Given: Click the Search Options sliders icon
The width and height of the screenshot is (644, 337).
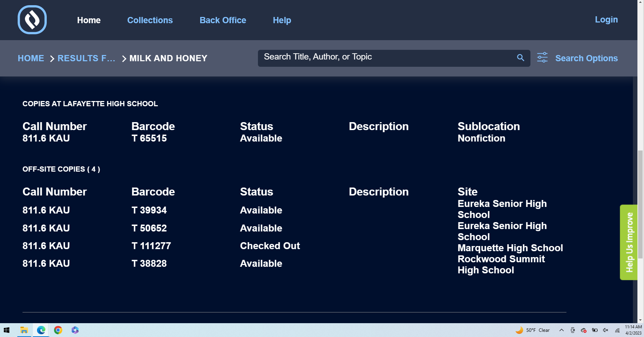Looking at the screenshot, I should click(542, 58).
